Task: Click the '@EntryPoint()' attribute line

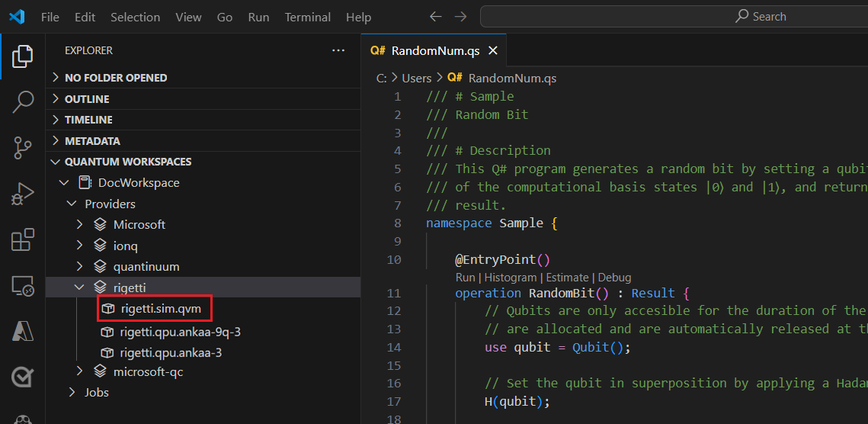Action: pos(502,259)
